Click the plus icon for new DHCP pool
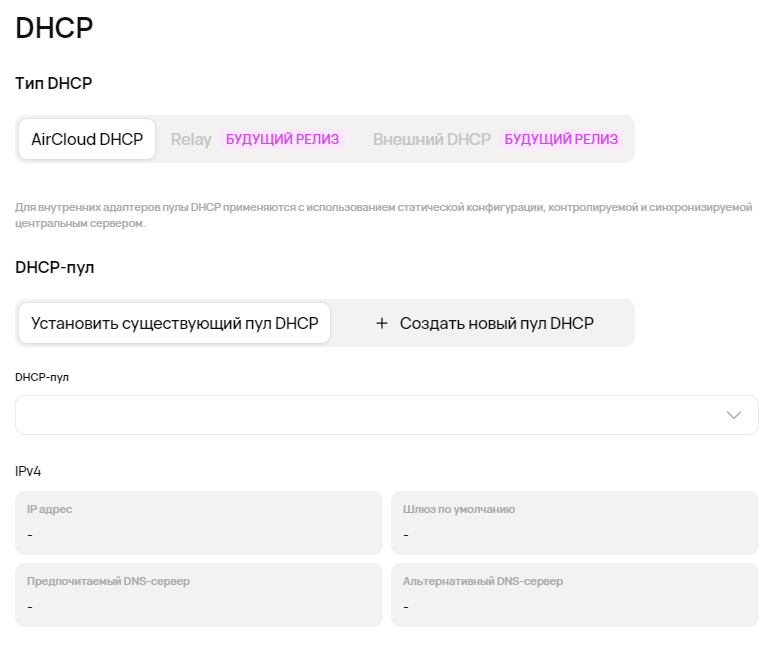 [381, 323]
